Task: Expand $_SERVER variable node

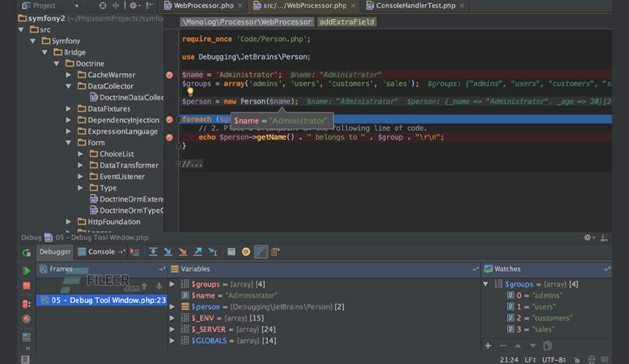Action: point(172,329)
